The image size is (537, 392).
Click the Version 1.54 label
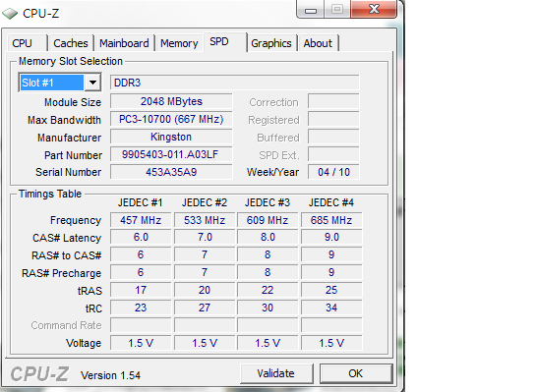110,375
